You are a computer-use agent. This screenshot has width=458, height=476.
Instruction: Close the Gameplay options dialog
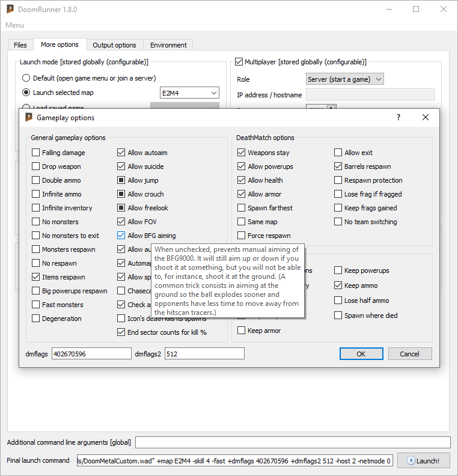click(425, 117)
